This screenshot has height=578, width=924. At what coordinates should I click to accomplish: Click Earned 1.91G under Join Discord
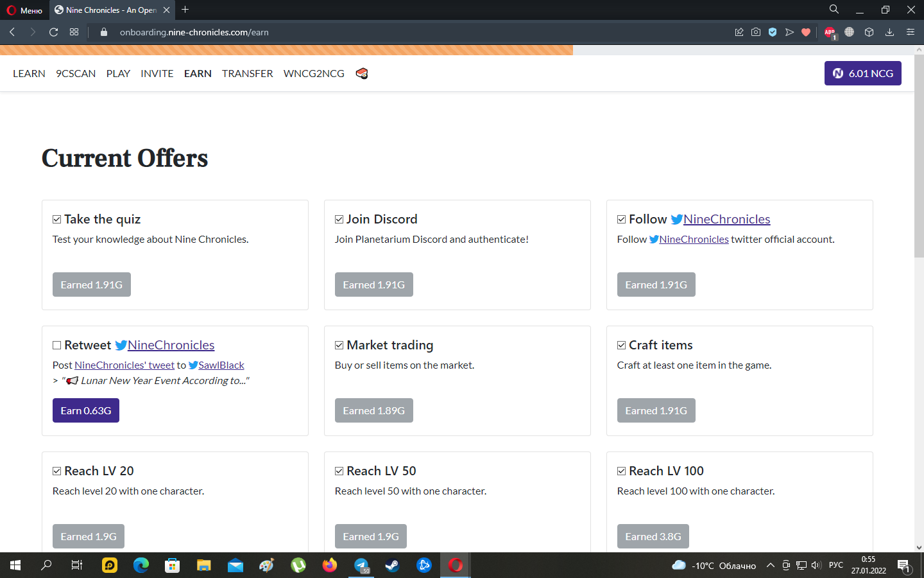[x=374, y=285]
